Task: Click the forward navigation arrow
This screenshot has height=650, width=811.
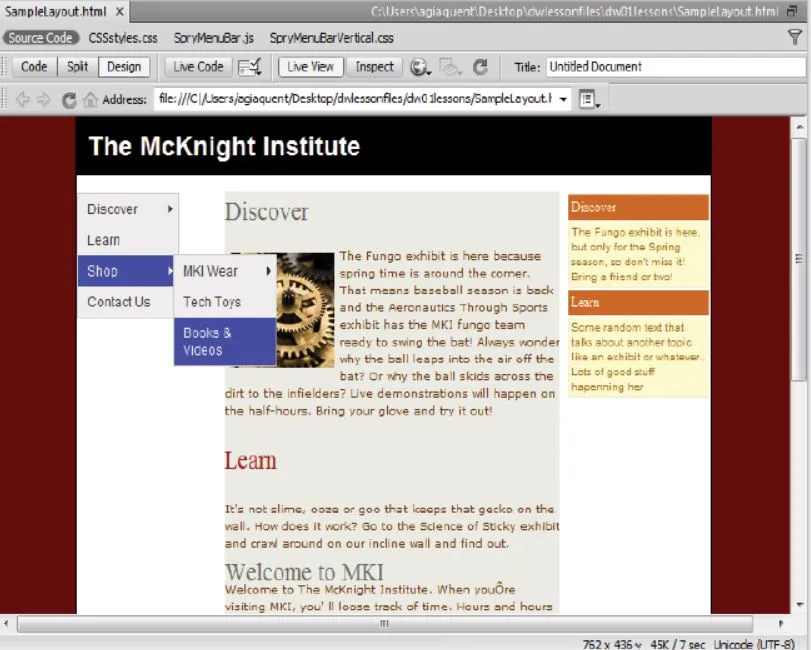Action: pyautogui.click(x=43, y=100)
